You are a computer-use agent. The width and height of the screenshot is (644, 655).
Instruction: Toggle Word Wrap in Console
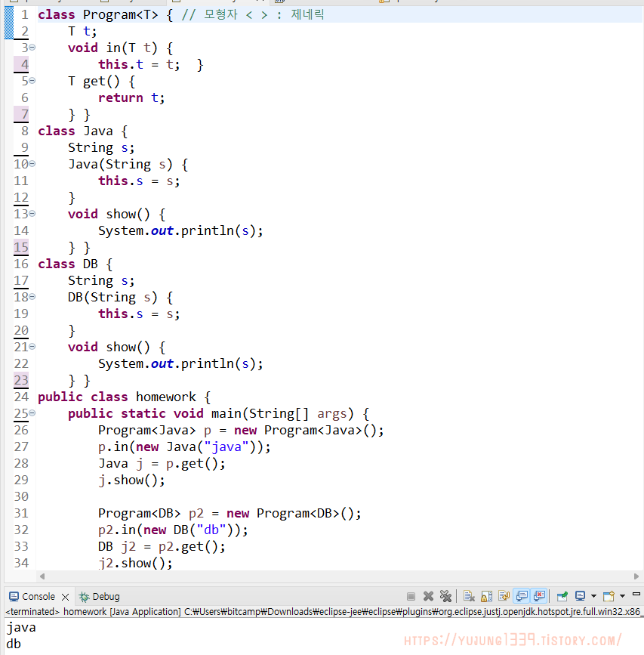tap(504, 596)
